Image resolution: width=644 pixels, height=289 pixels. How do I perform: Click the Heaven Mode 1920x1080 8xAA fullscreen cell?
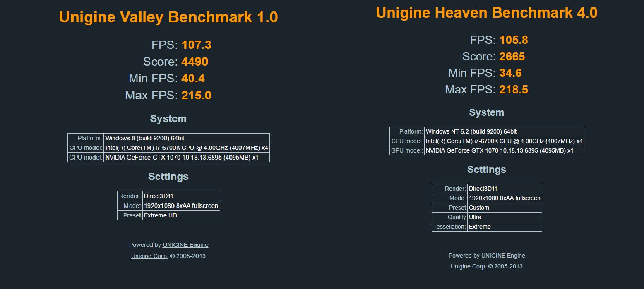(x=505, y=198)
